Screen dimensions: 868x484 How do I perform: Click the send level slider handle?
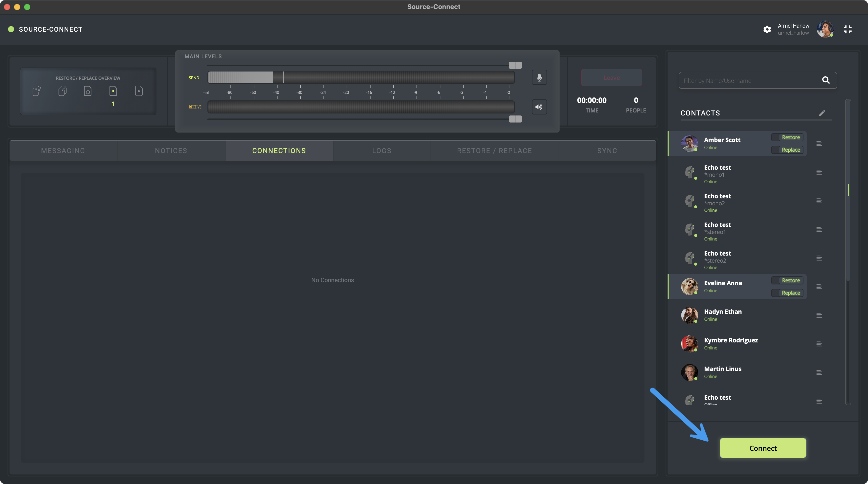click(x=515, y=65)
